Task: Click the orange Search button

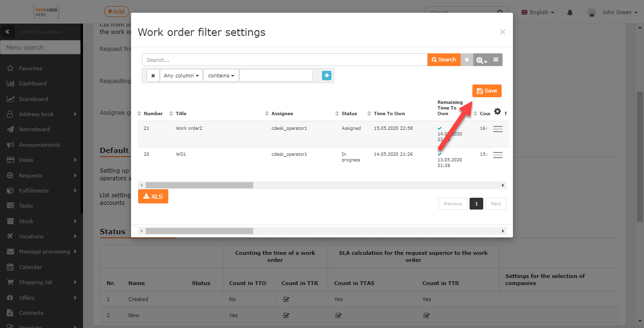Action: pos(444,59)
